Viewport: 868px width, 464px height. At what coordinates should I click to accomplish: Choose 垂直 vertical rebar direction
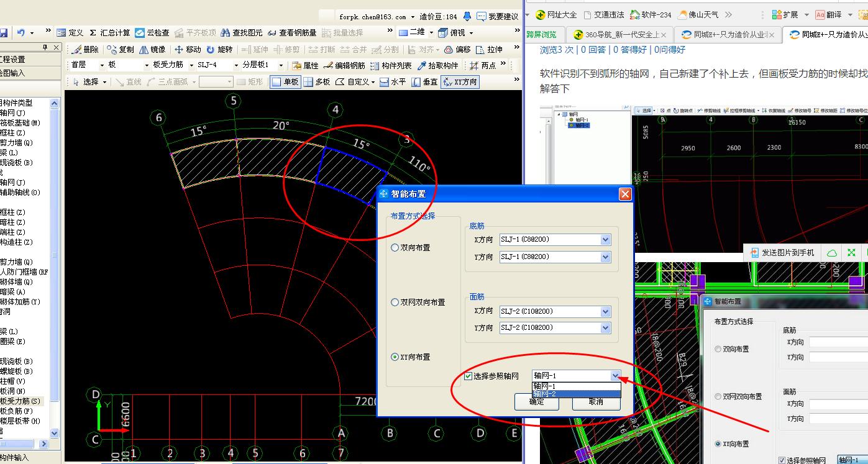(x=424, y=81)
